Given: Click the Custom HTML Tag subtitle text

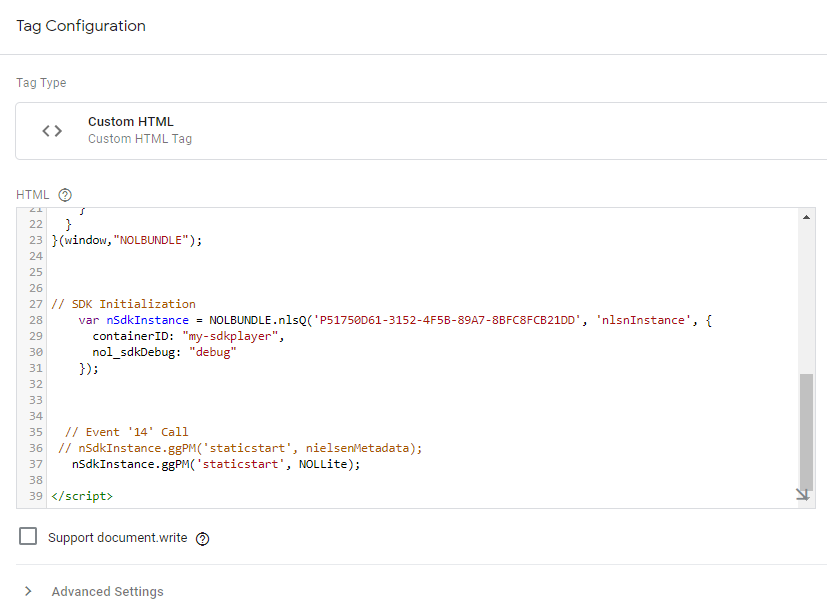Looking at the screenshot, I should point(140,139).
